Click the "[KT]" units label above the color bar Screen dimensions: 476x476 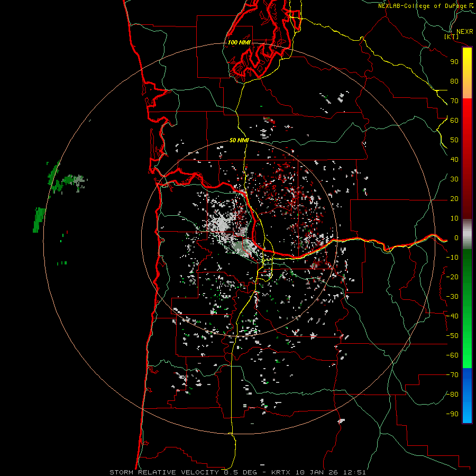[452, 37]
